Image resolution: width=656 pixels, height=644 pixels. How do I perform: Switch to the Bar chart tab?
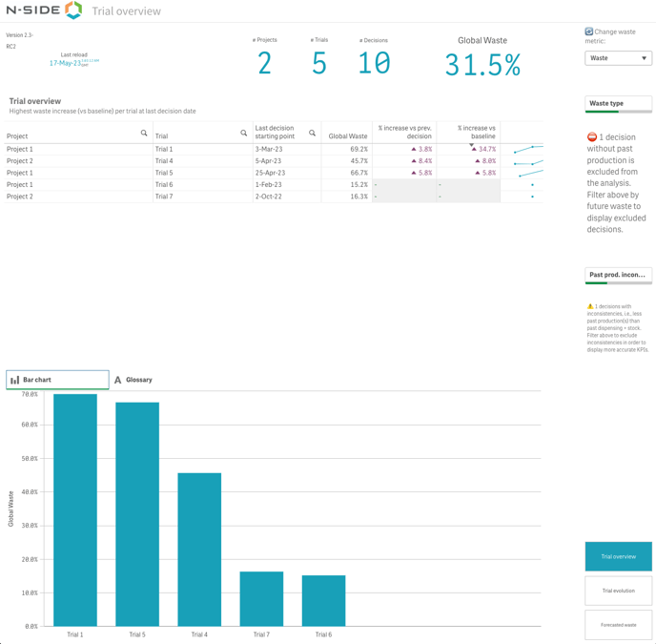(57, 380)
